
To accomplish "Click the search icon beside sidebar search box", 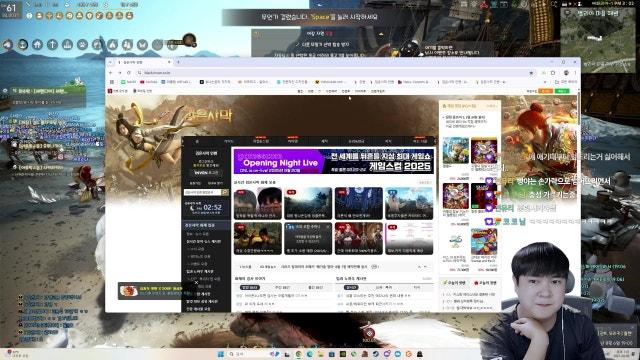I will point(225,192).
